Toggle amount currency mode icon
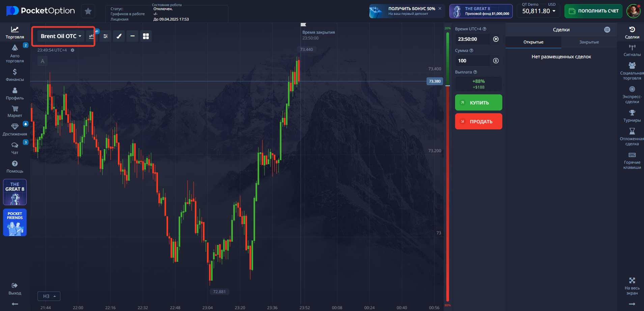 click(x=496, y=61)
